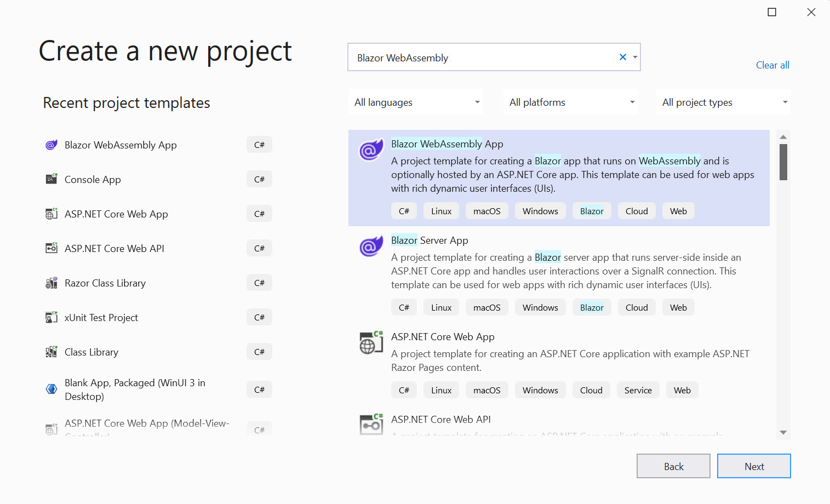Click the C# tag under Blazor Server App
The width and height of the screenshot is (830, 504).
(x=404, y=307)
